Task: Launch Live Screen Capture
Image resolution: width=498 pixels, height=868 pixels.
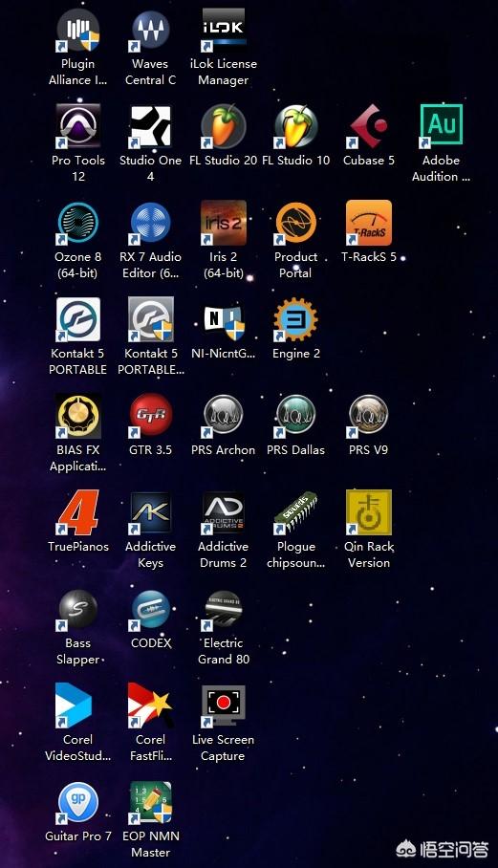Action: click(224, 705)
